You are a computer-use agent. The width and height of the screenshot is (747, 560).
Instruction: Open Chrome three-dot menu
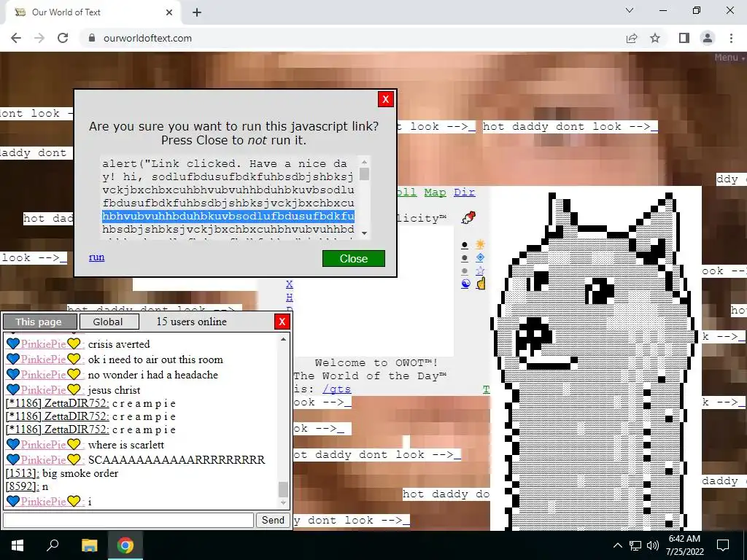pyautogui.click(x=731, y=38)
